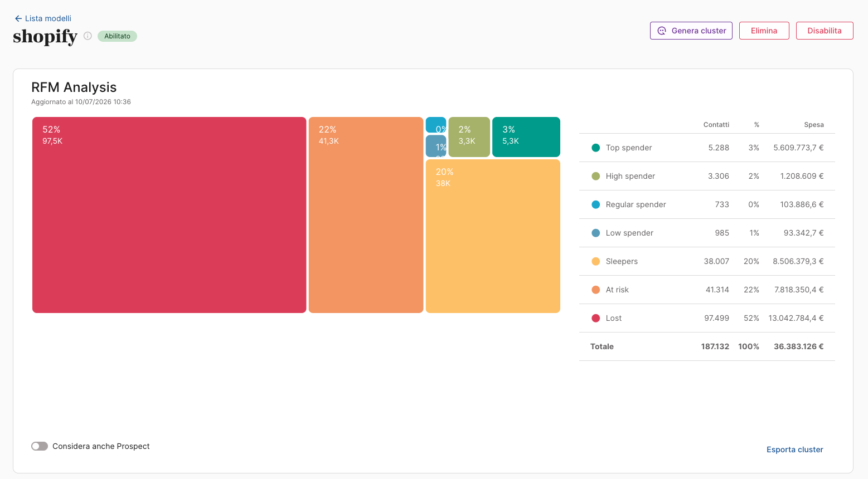Select the yellow 20% Sleepers treemap block
The height and width of the screenshot is (479, 868).
pyautogui.click(x=493, y=236)
